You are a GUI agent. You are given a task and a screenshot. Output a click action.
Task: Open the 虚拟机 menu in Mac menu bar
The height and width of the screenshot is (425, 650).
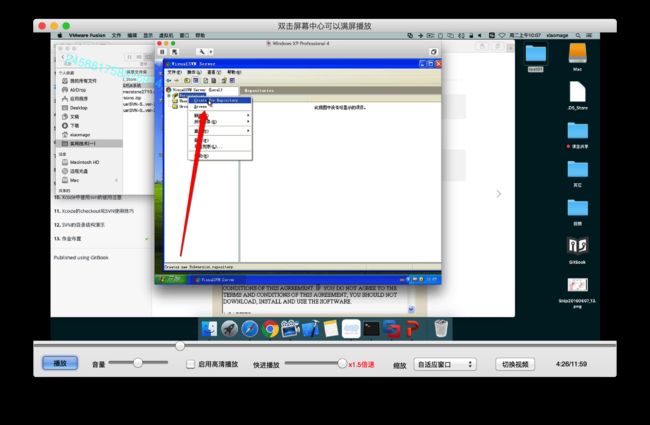[x=166, y=35]
